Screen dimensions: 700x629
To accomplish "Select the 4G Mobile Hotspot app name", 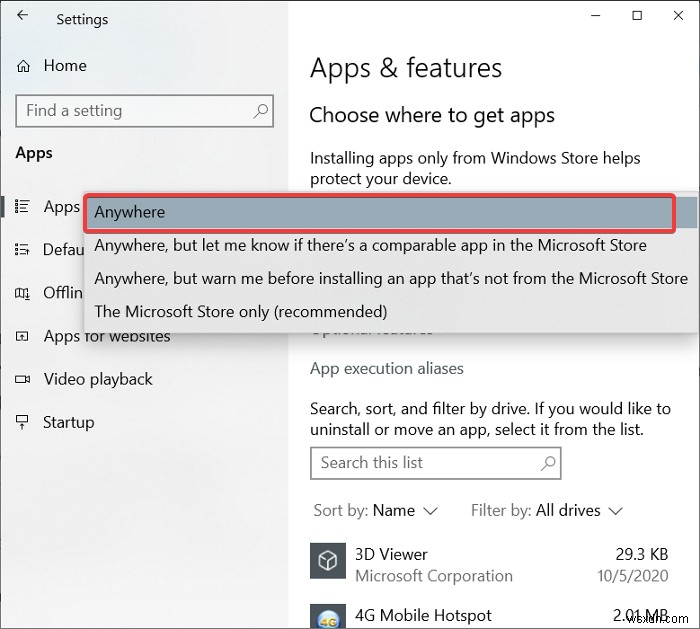I will click(x=423, y=616).
